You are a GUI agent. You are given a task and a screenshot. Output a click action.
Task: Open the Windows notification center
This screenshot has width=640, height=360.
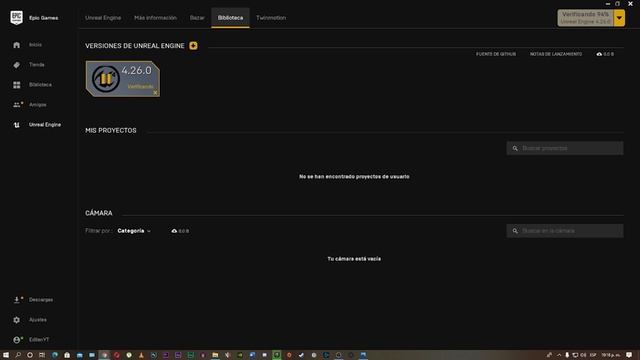629,355
